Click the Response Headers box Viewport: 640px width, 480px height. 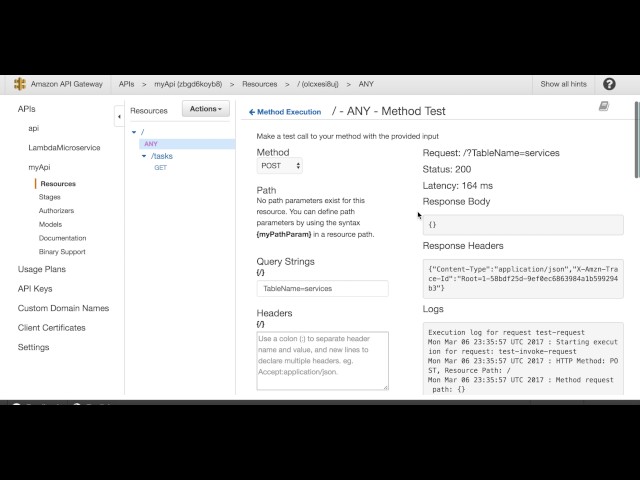pyautogui.click(x=523, y=279)
